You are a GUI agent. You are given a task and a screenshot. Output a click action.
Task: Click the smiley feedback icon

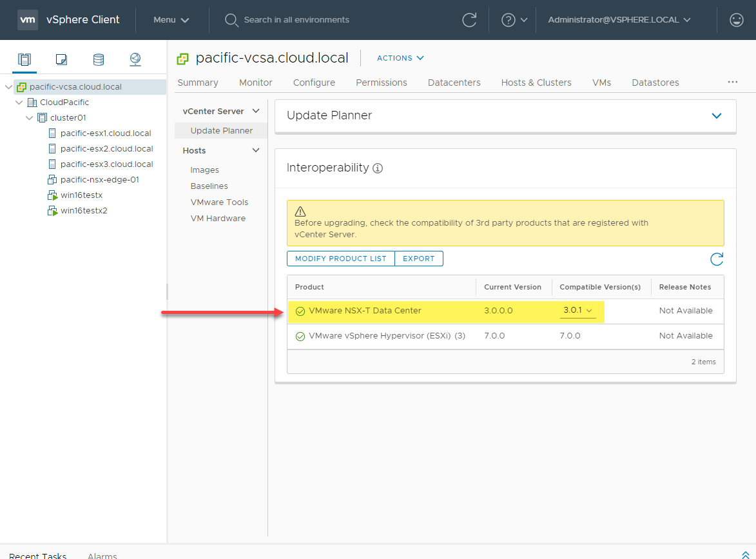736,20
